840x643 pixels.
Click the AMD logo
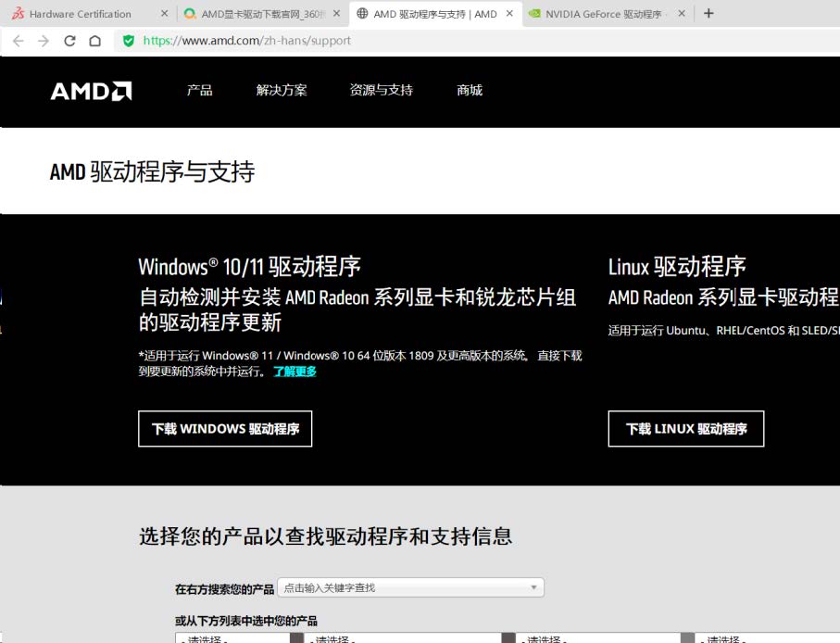(x=91, y=91)
